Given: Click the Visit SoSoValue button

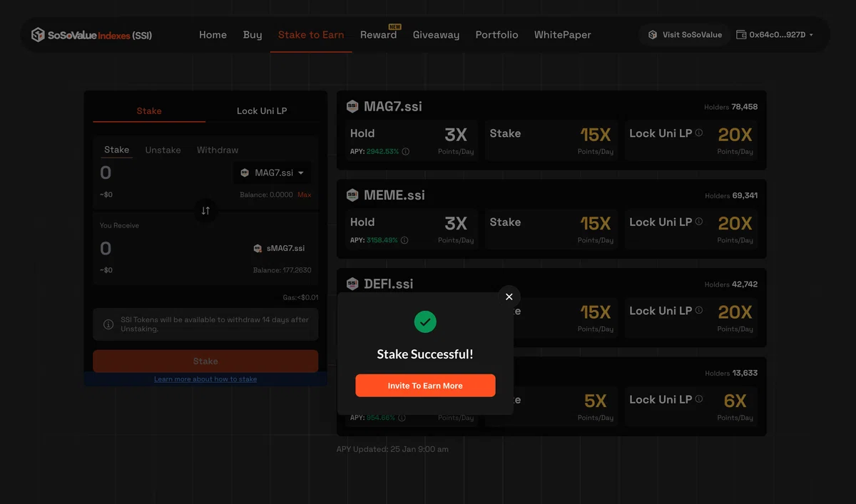Looking at the screenshot, I should (684, 35).
